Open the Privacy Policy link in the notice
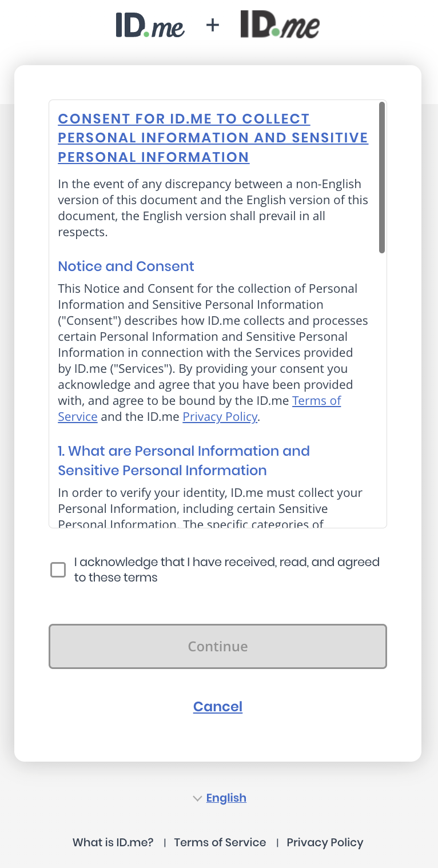 [220, 417]
